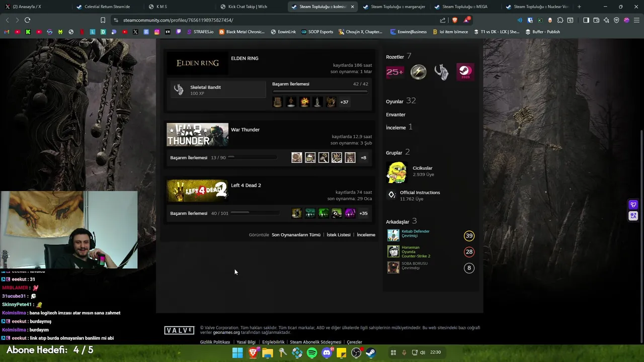This screenshot has height=362, width=644.
Task: Open a new browser tab
Action: 579,7
